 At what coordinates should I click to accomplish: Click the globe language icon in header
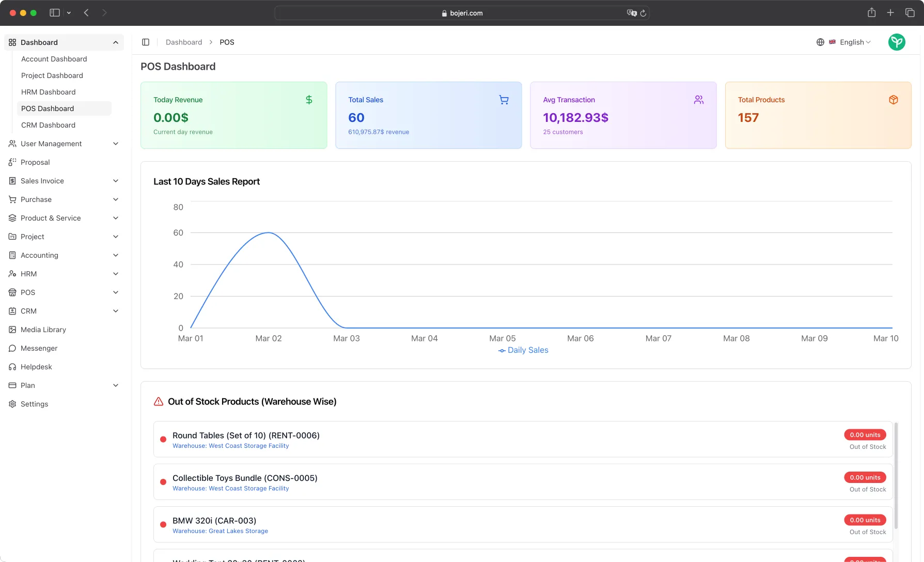tap(820, 42)
